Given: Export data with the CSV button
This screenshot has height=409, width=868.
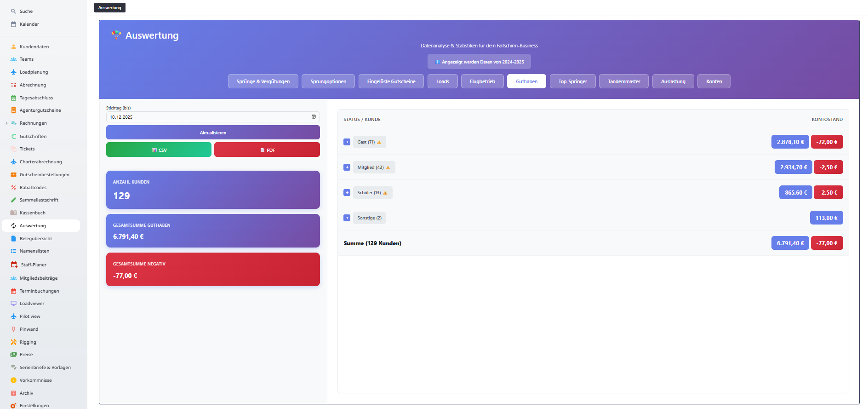Looking at the screenshot, I should click(x=159, y=150).
